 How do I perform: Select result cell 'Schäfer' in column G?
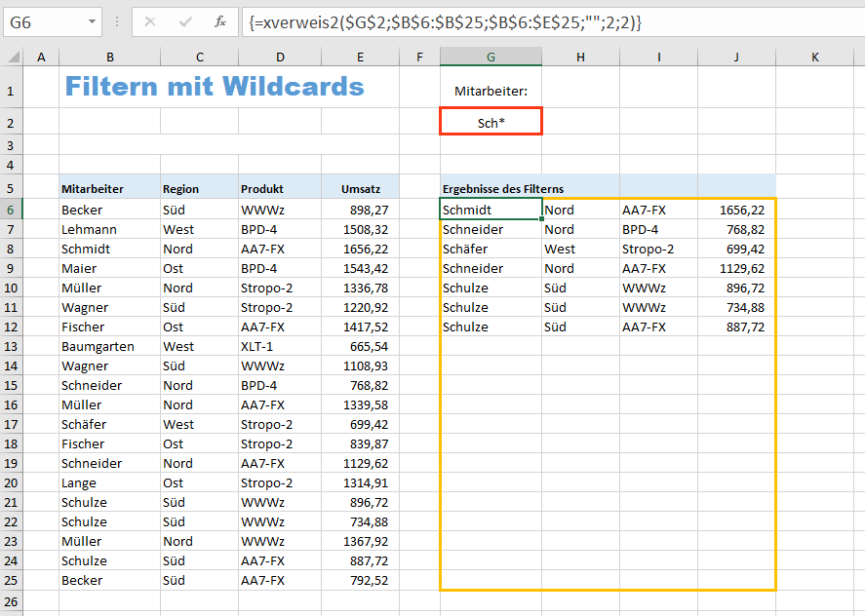point(491,250)
